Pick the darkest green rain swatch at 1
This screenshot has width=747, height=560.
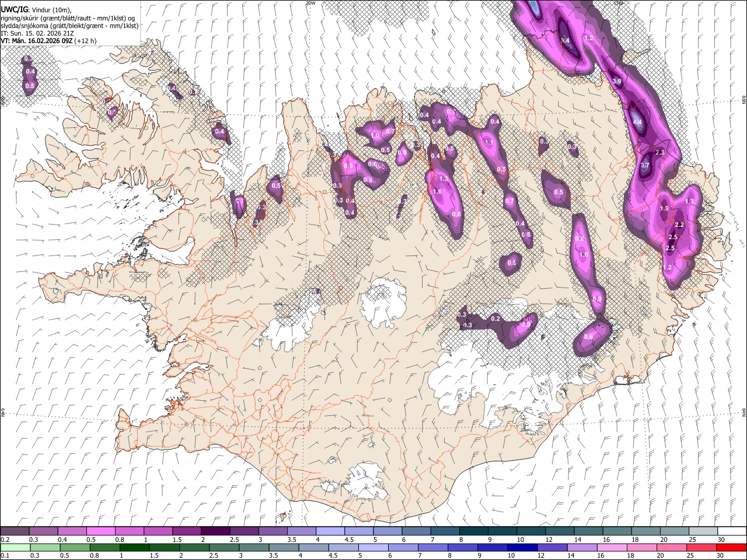pyautogui.click(x=134, y=547)
